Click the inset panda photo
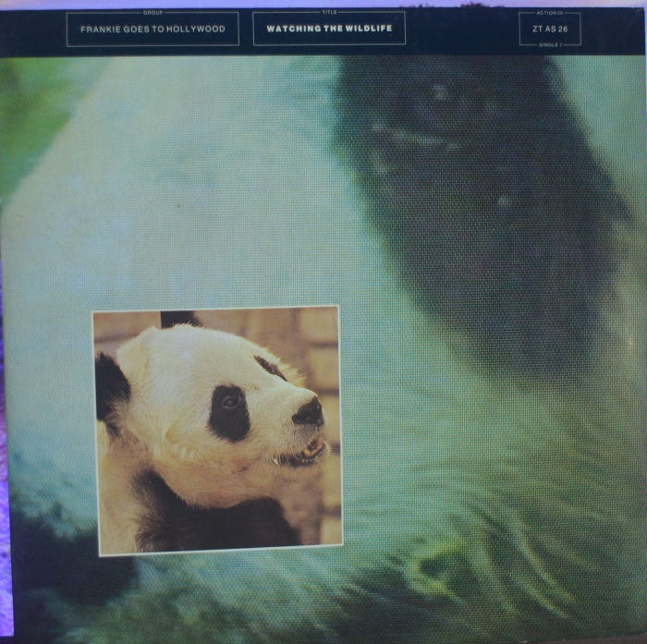The height and width of the screenshot is (644, 647). click(x=217, y=431)
